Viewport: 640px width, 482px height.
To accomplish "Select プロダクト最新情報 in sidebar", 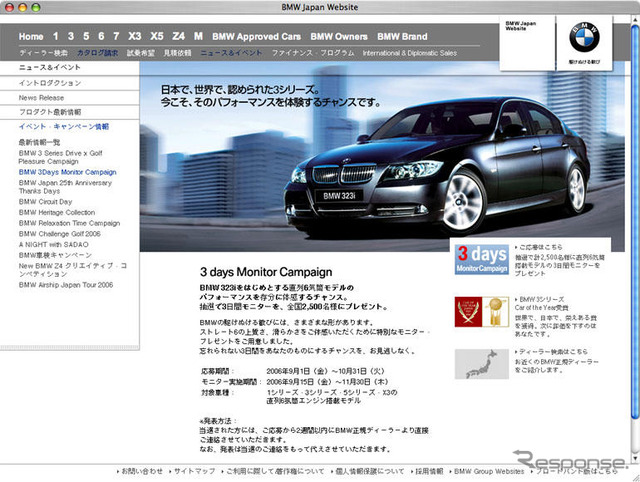I will 50,112.
